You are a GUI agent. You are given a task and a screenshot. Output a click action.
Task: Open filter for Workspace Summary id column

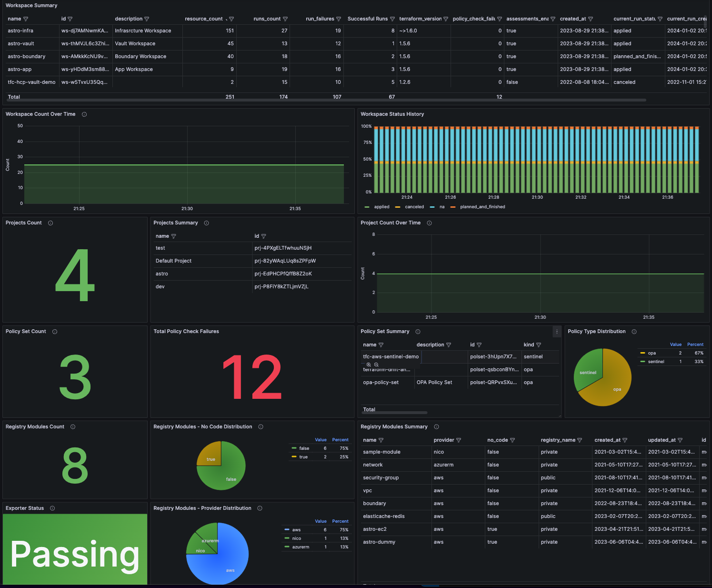70,19
